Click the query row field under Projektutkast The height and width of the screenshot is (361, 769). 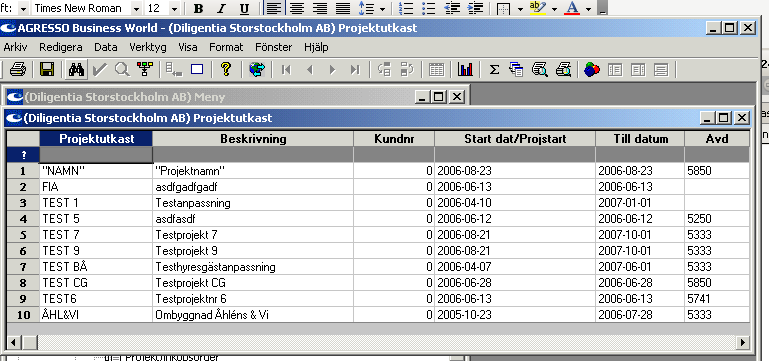[96, 155]
